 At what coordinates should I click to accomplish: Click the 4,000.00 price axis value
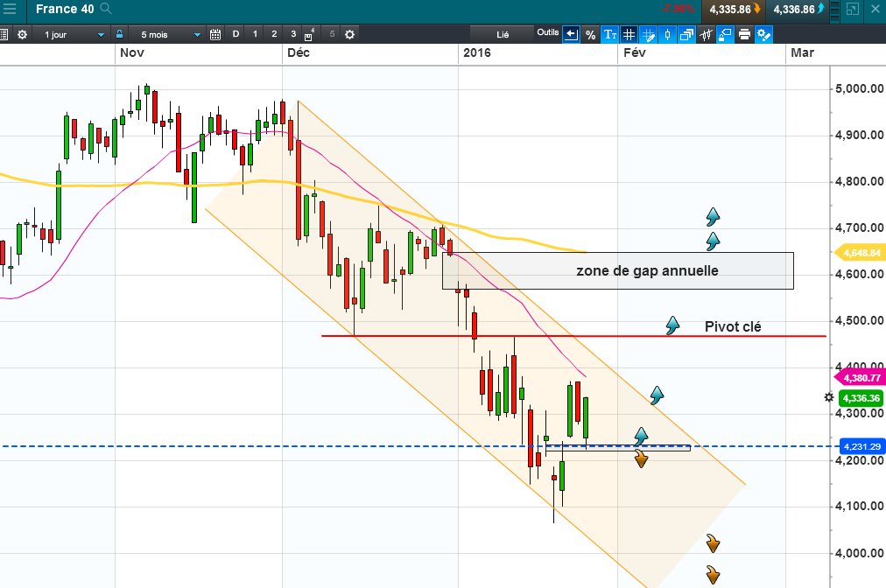(x=860, y=553)
